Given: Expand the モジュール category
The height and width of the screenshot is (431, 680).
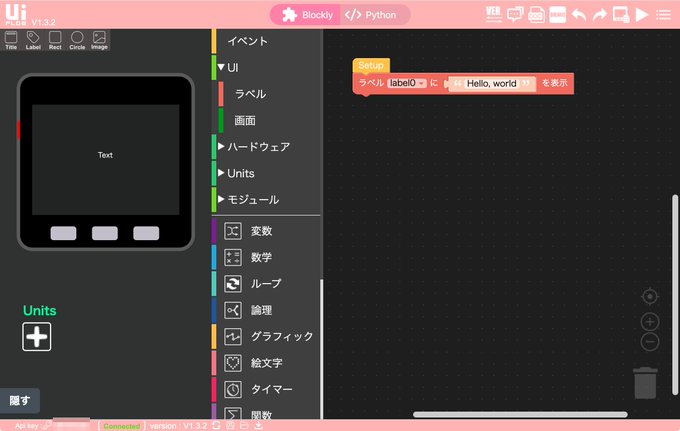Looking at the screenshot, I should [x=221, y=199].
